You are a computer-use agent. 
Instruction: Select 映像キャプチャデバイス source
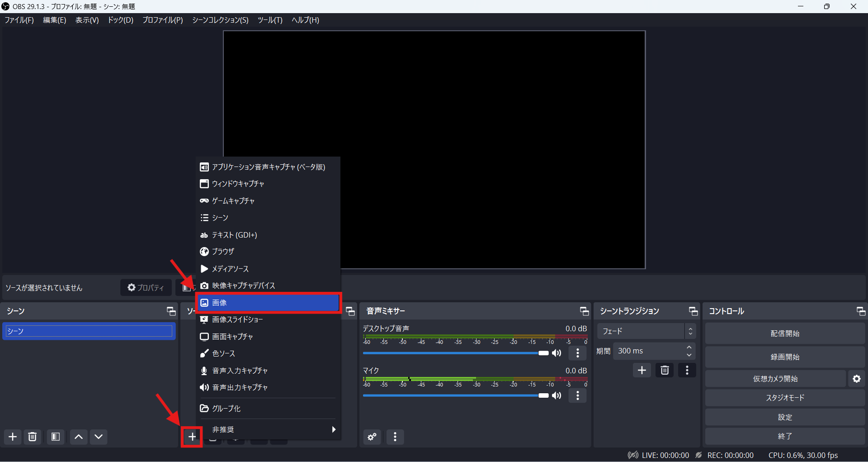pos(268,286)
